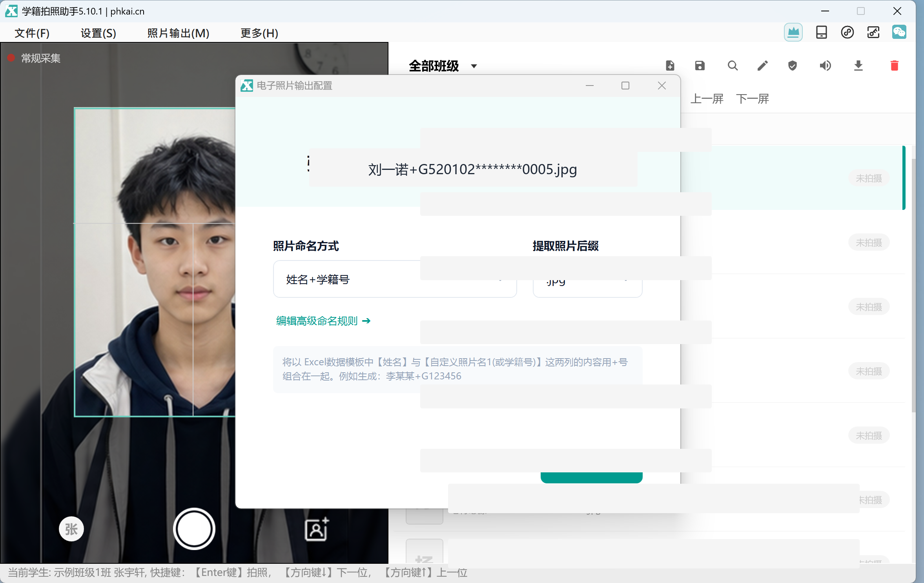Click the Excel数据模板 hint description text
The width and height of the screenshot is (924, 583).
[x=455, y=369]
